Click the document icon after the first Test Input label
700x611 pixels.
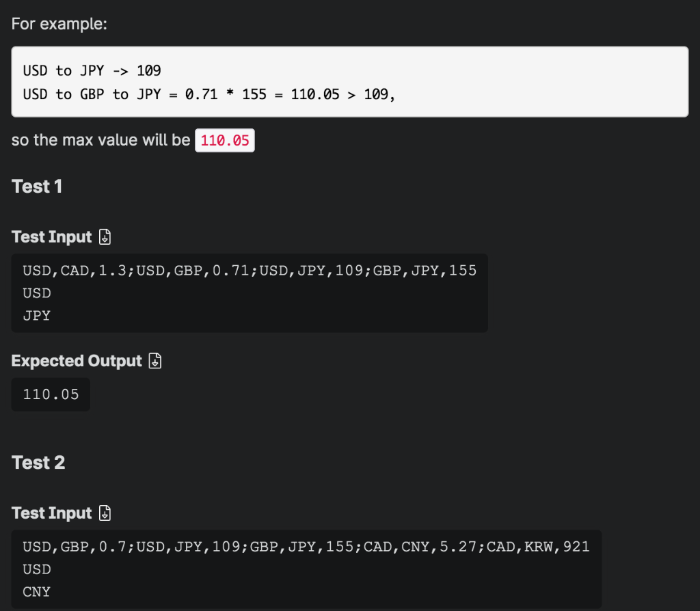103,236
